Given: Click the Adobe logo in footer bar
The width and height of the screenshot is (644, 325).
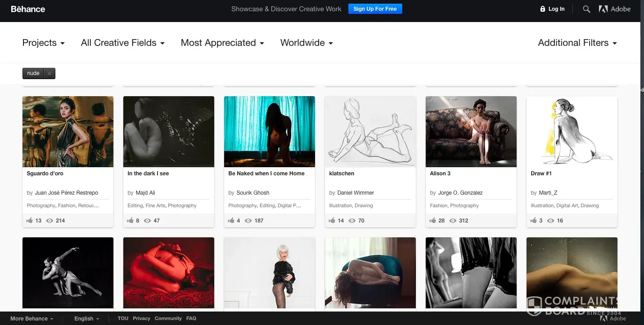Looking at the screenshot, I should point(612,318).
